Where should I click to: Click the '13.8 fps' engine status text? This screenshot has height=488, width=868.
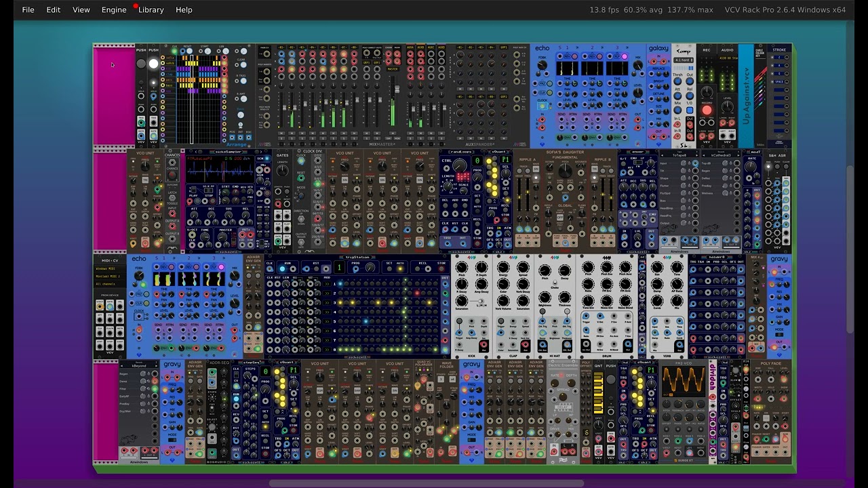tap(604, 9)
